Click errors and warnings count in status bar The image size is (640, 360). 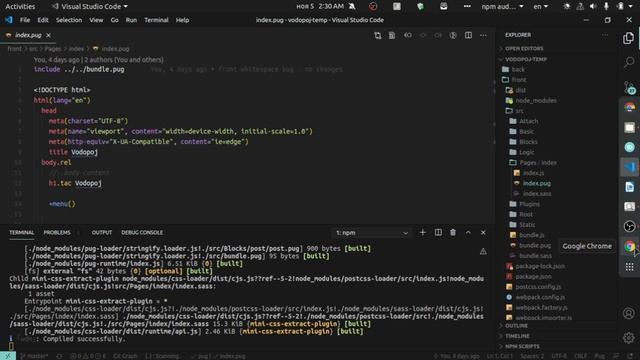click(x=88, y=356)
